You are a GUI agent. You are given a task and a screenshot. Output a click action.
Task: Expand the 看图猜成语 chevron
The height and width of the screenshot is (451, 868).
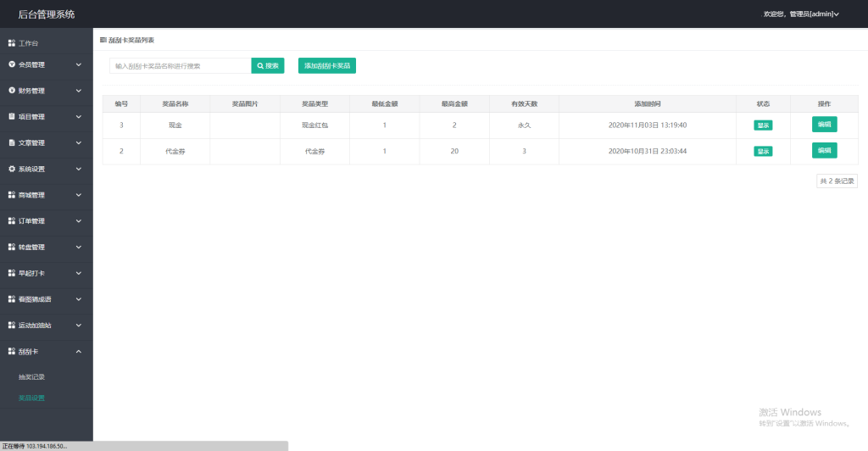coord(79,298)
